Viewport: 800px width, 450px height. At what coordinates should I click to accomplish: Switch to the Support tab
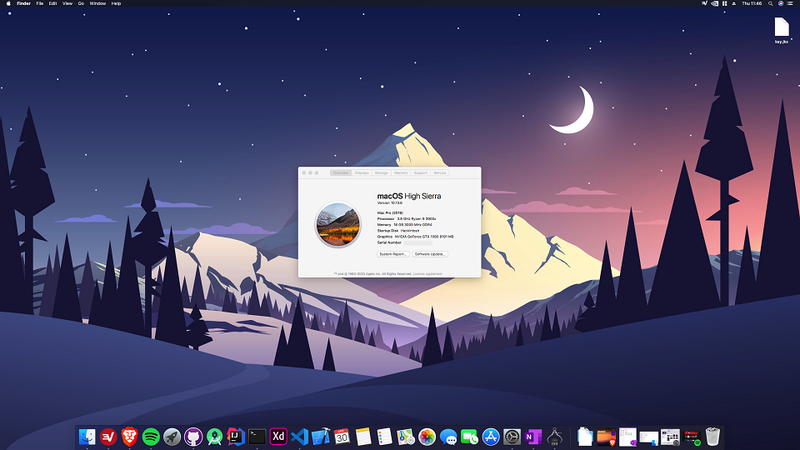pyautogui.click(x=421, y=173)
